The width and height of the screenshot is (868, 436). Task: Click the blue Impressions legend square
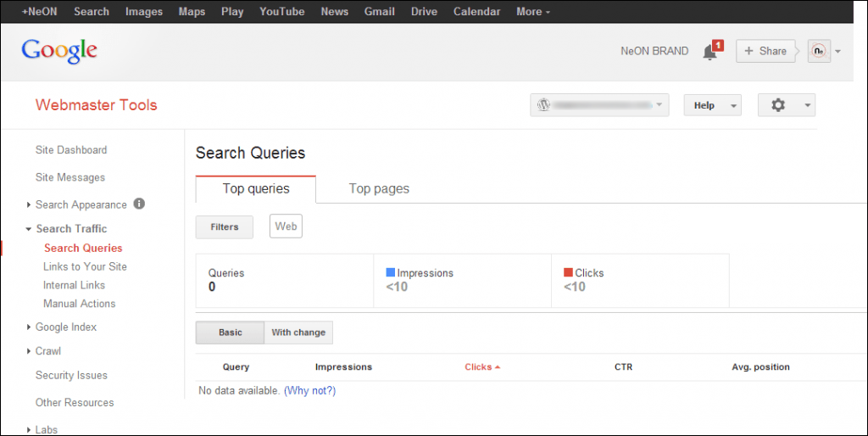click(391, 273)
